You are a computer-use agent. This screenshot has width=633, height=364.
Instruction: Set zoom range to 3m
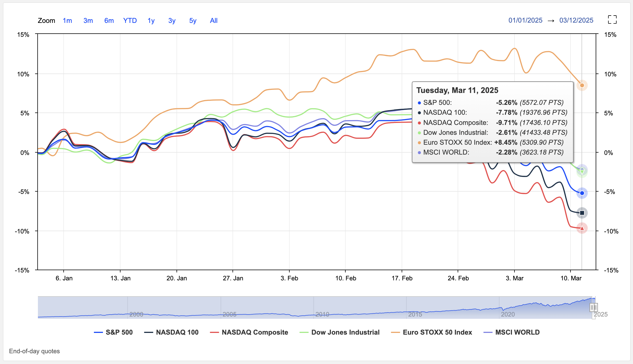click(88, 21)
